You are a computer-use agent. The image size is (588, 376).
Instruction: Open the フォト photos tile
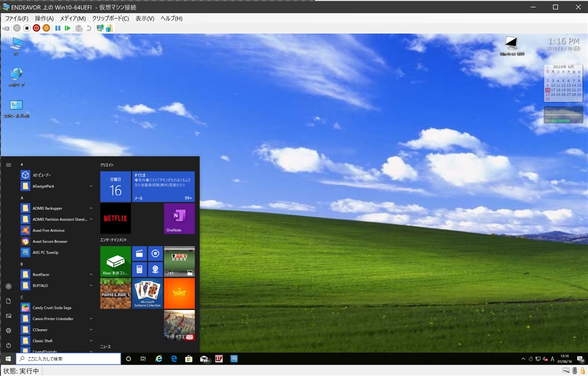pos(179,262)
